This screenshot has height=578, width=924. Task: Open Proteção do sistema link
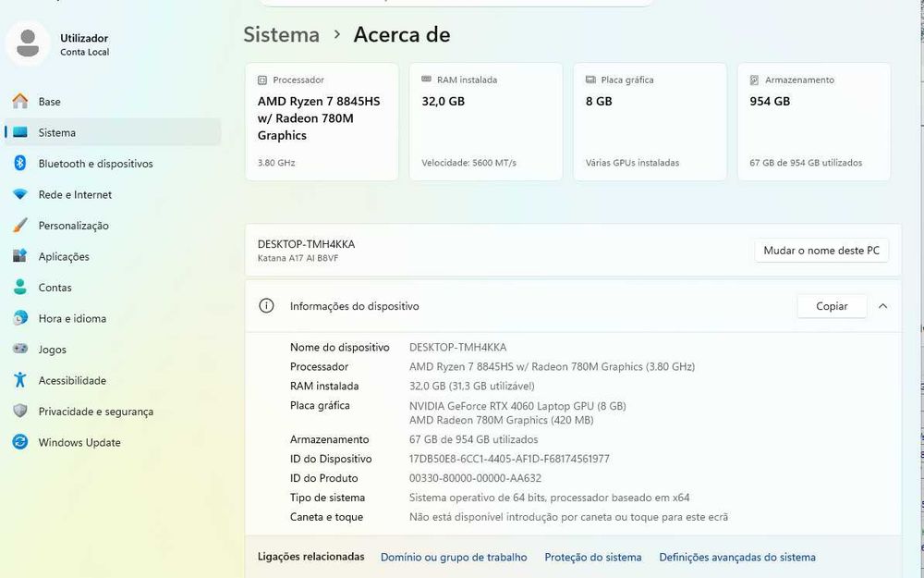(x=593, y=558)
